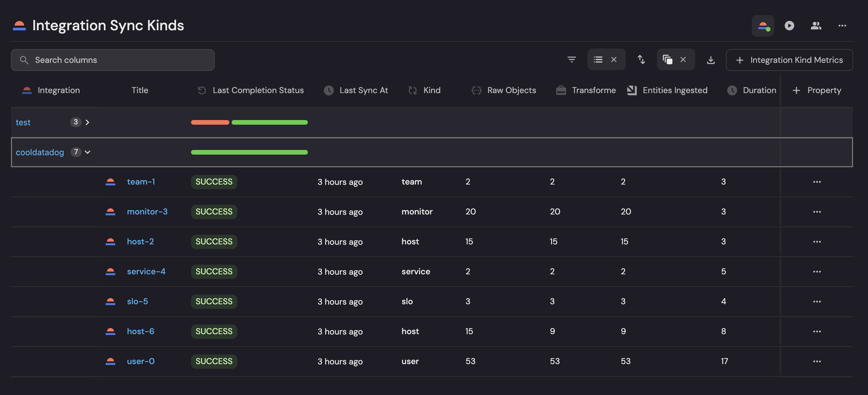Toggle the group-by list icon
Image resolution: width=868 pixels, height=395 pixels.
(x=598, y=60)
